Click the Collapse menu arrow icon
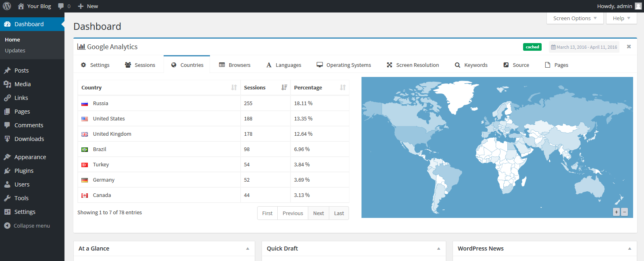This screenshot has height=261, width=644. point(7,226)
